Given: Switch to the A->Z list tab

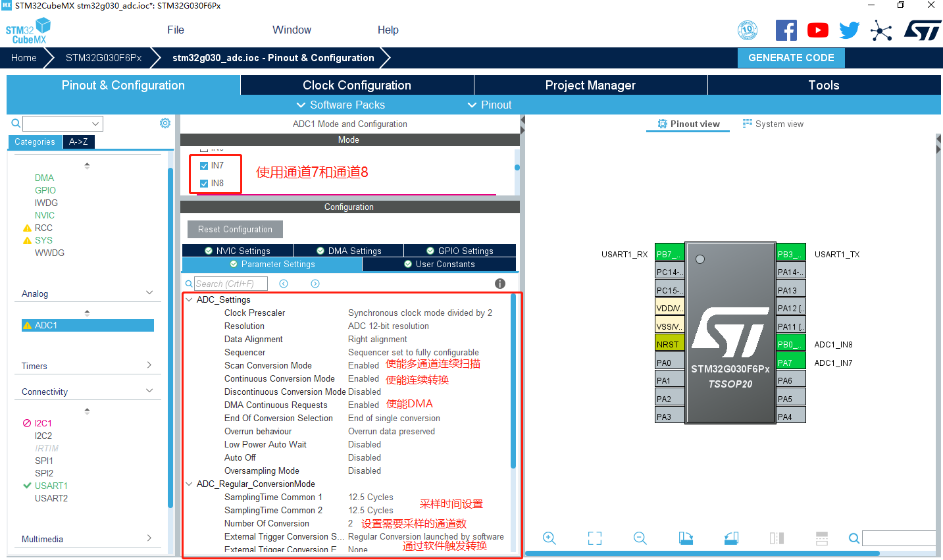Looking at the screenshot, I should pos(78,141).
